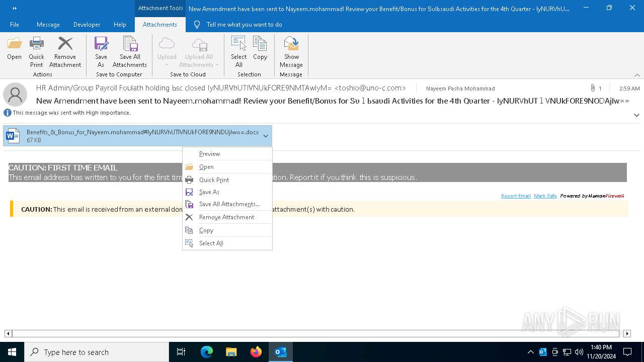Show hidden system tray icons
644x362 pixels.
tap(531, 352)
